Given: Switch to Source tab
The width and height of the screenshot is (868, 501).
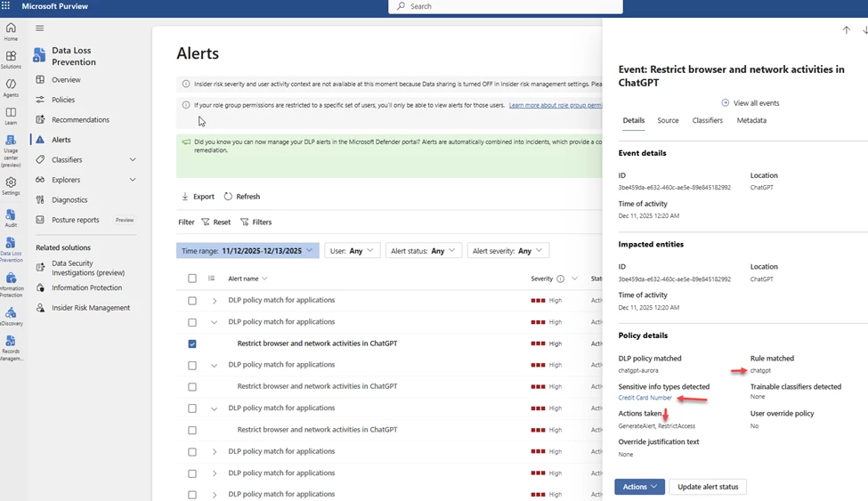Looking at the screenshot, I should [x=668, y=120].
